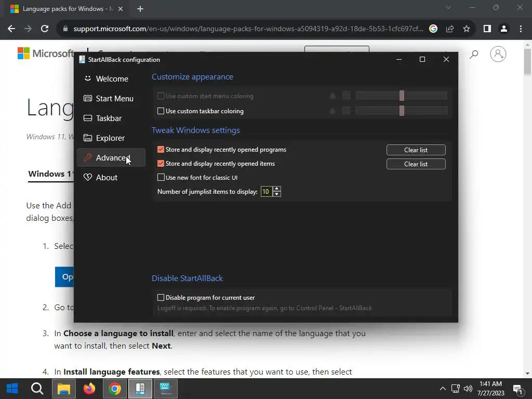
Task: Open the notification center icon
Action: [x=518, y=389]
